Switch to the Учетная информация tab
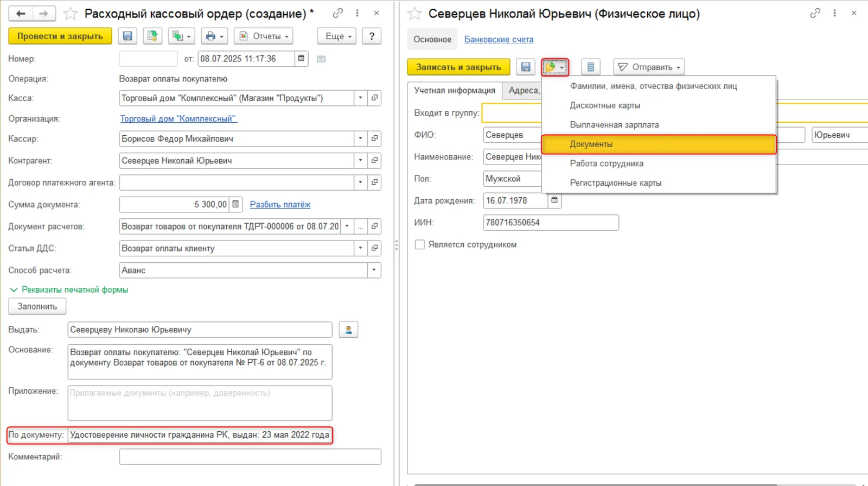868x486 pixels. click(x=455, y=91)
